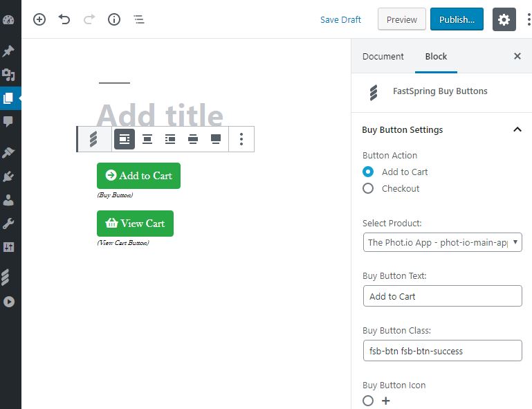Select the Checkout radio option

click(x=368, y=188)
